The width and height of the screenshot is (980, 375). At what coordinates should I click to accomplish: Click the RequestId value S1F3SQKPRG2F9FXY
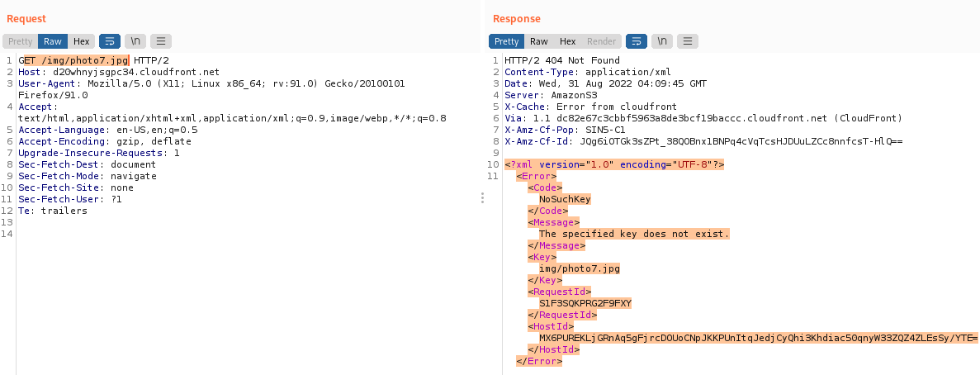tap(585, 303)
